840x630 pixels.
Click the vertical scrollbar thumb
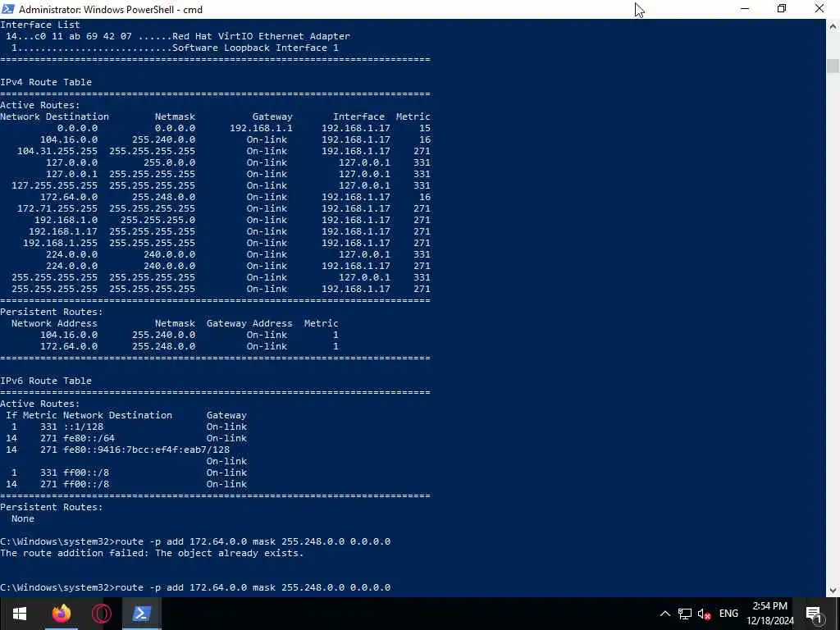(833, 66)
